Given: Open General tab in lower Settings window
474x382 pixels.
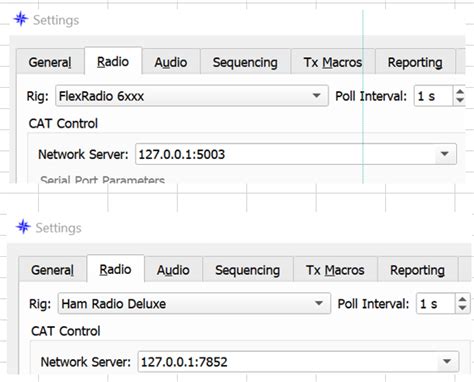Looking at the screenshot, I should coord(53,270).
